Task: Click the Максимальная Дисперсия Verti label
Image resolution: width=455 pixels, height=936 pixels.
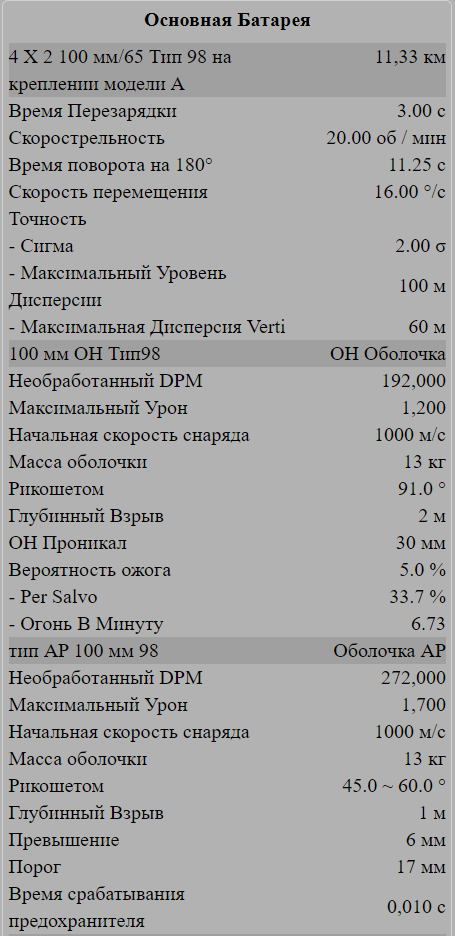Action: 147,327
